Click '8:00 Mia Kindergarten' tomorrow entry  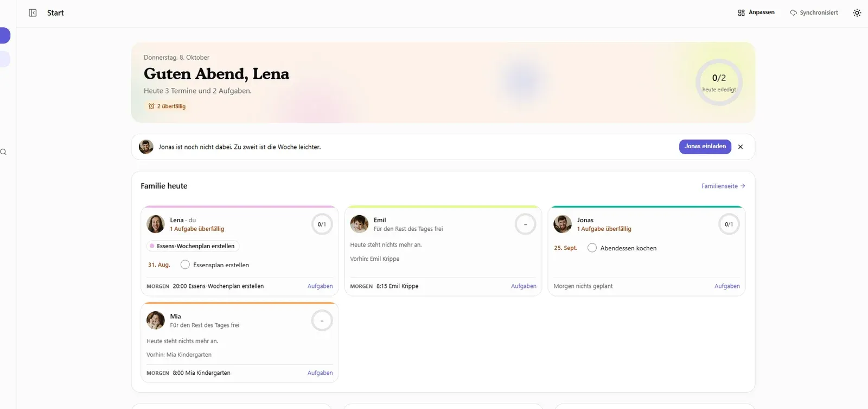tap(201, 373)
